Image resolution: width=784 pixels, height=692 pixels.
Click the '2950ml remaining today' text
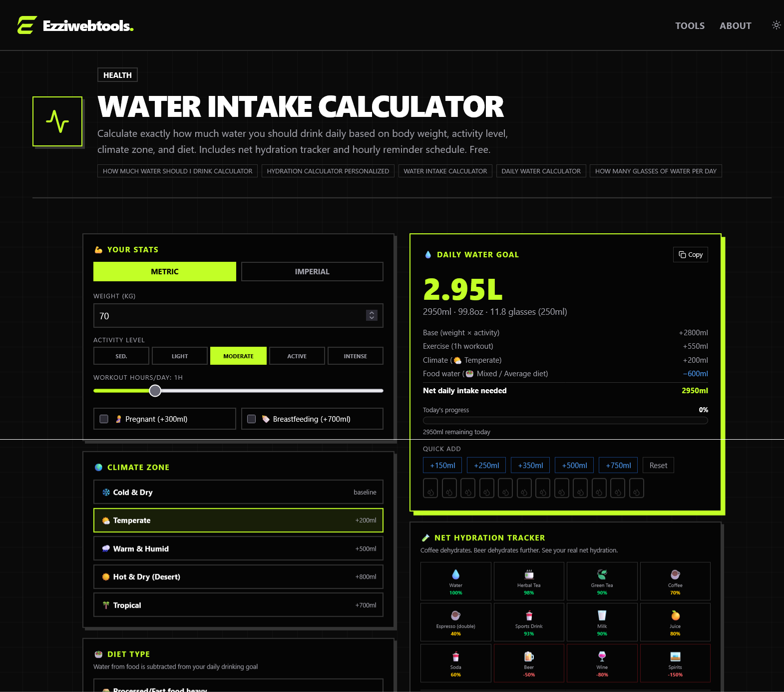tap(456, 432)
